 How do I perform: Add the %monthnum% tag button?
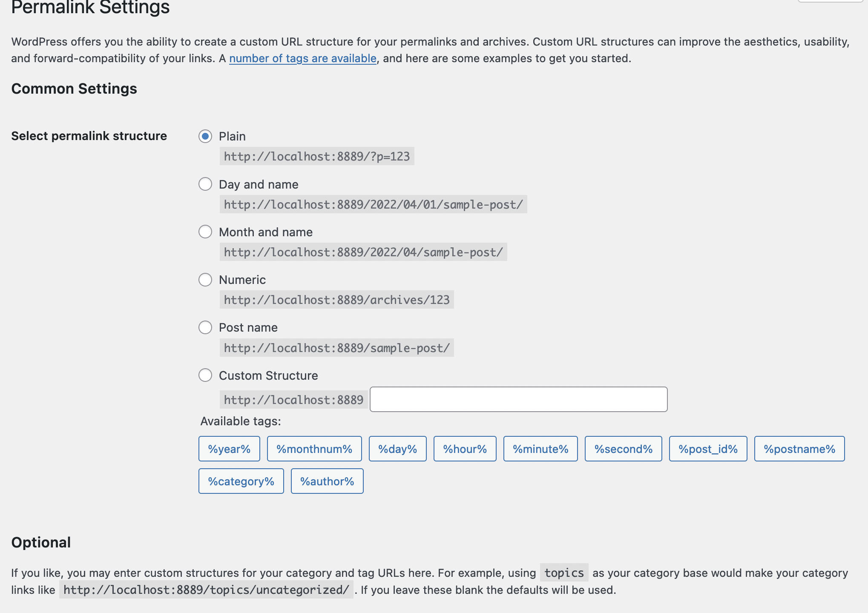(x=314, y=449)
